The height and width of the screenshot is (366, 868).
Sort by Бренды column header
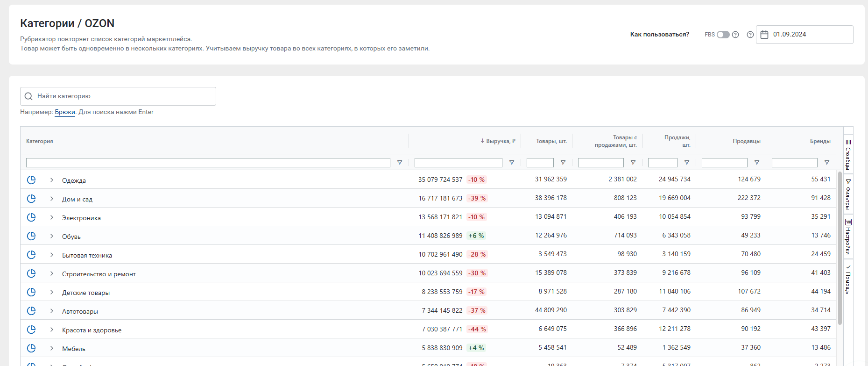[820, 141]
